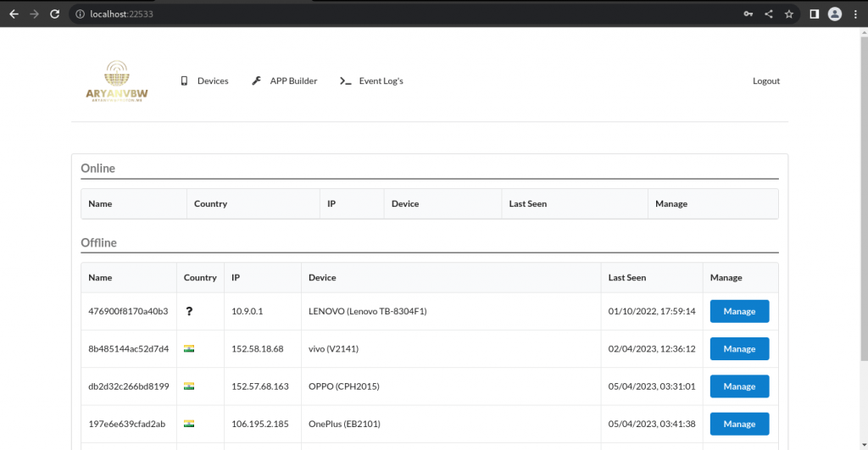The image size is (868, 450).
Task: Open the browser profile avatar
Action: (x=834, y=14)
